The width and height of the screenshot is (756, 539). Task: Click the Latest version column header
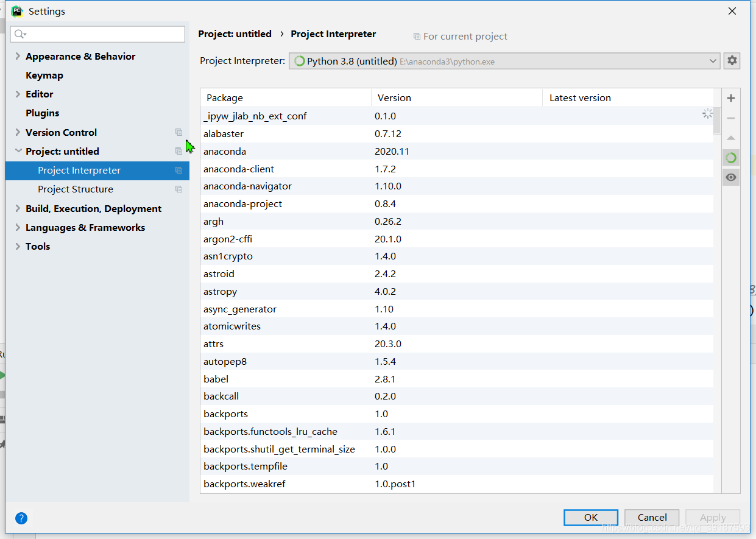tap(628, 98)
